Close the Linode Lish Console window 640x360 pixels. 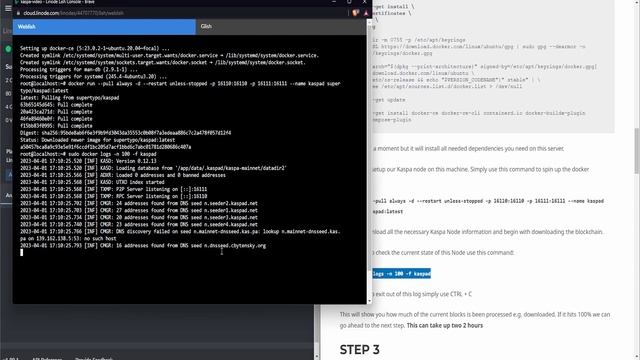(364, 2)
